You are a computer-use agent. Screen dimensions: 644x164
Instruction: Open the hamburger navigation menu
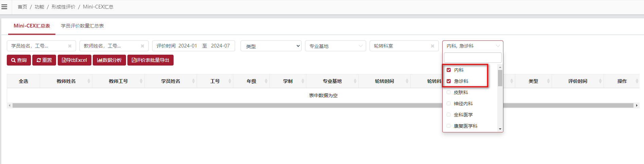point(4,7)
